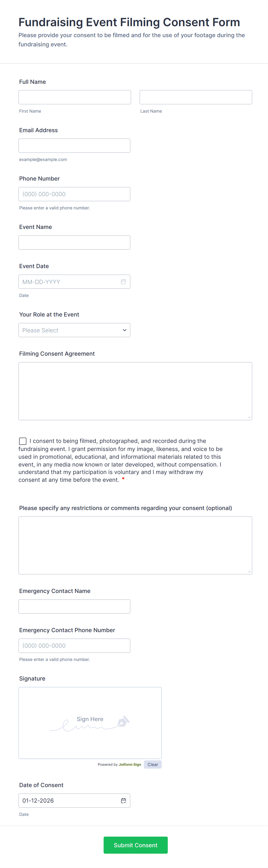Clear the signature with the Clear button
This screenshot has width=268, height=868.
click(153, 764)
